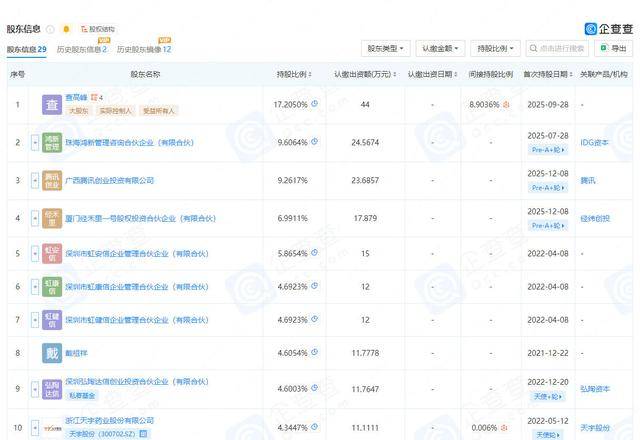Expand row 2 珠海鸿新 shareholder
Image resolution: width=640 pixels, height=440 pixels.
35,142
